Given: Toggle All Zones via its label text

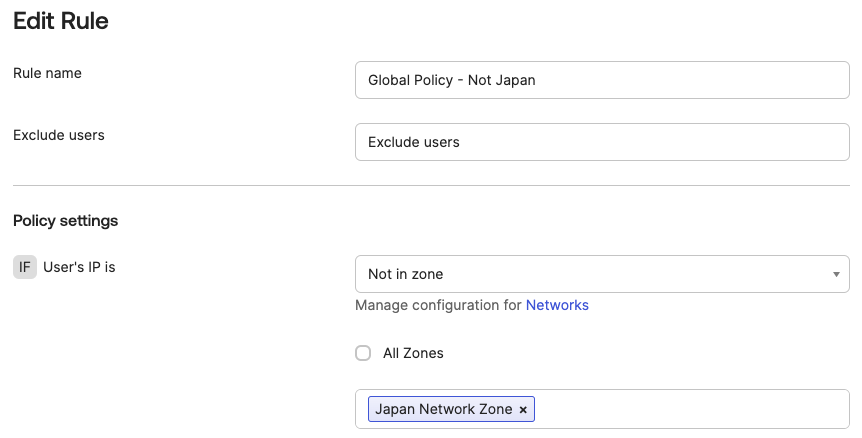Looking at the screenshot, I should coord(413,353).
